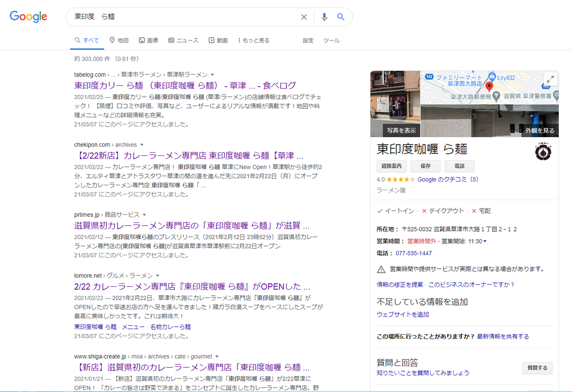Open the 【2/22新店】カレーラーメン専門店 result
Viewport: 572px width, 392px height.
click(x=189, y=156)
